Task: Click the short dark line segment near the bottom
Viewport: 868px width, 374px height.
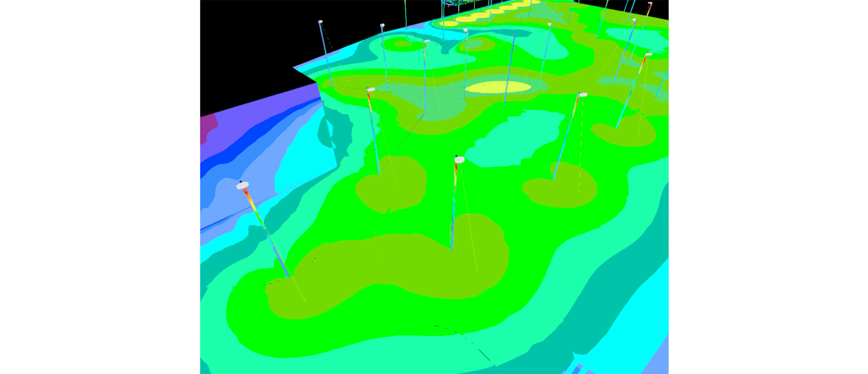Action: pyautogui.click(x=484, y=355)
